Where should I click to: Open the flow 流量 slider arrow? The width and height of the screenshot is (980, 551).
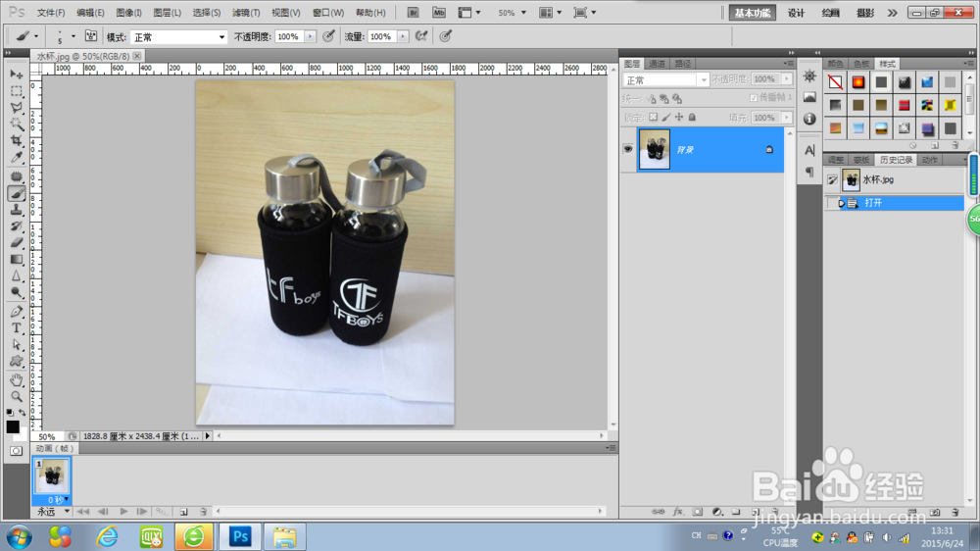pyautogui.click(x=403, y=37)
